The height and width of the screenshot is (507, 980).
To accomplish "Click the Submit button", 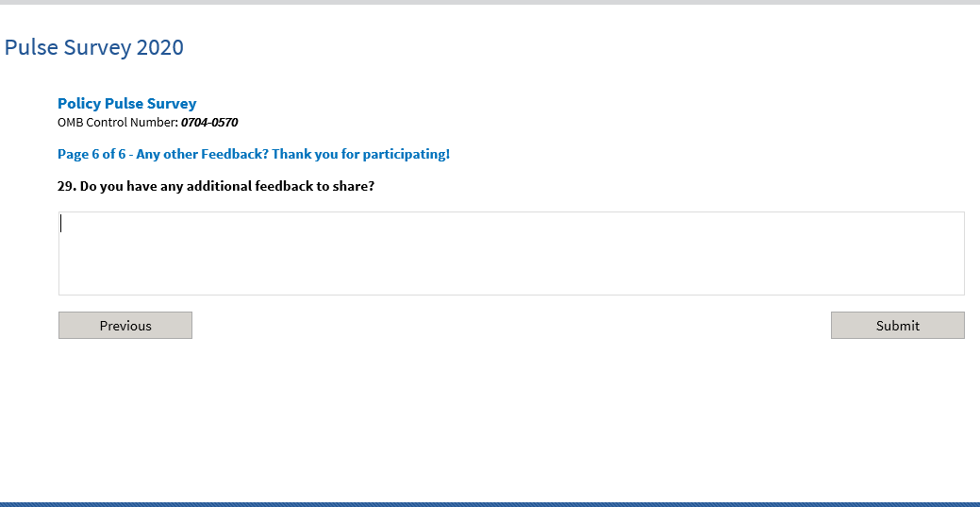I will point(897,325).
